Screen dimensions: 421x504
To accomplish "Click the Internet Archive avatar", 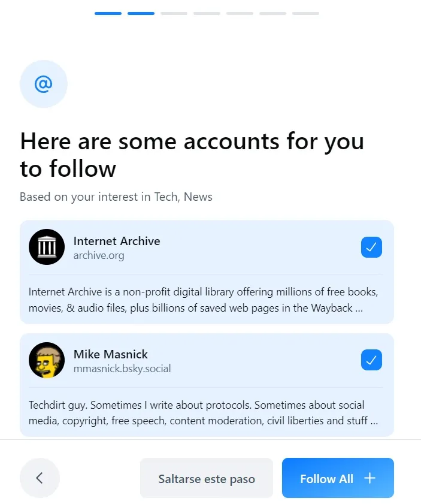I will tap(47, 247).
